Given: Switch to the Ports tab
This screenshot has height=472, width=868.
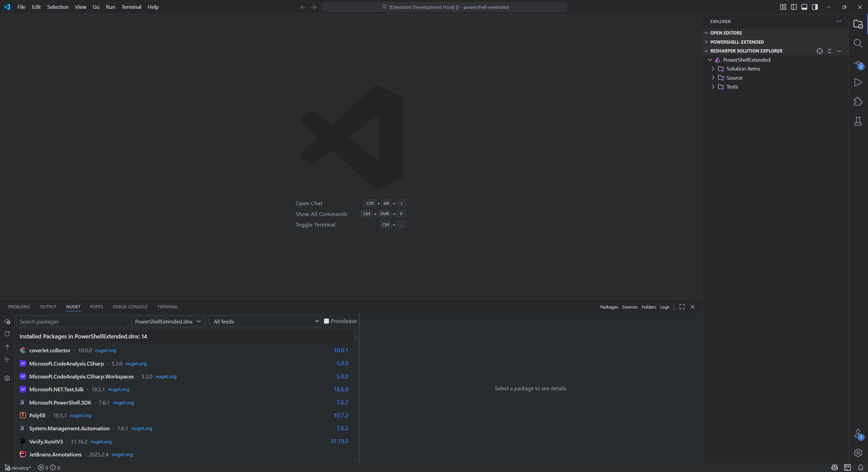Looking at the screenshot, I should click(x=96, y=307).
